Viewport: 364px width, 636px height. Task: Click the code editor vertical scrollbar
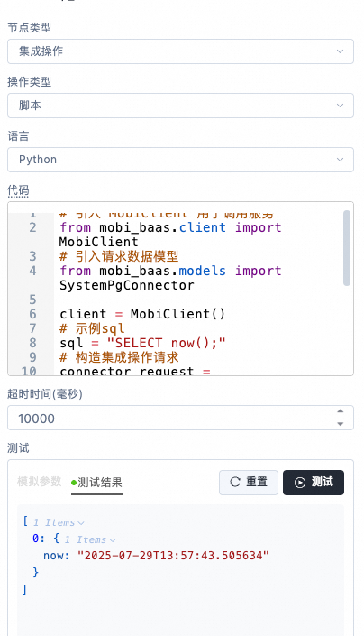347,248
